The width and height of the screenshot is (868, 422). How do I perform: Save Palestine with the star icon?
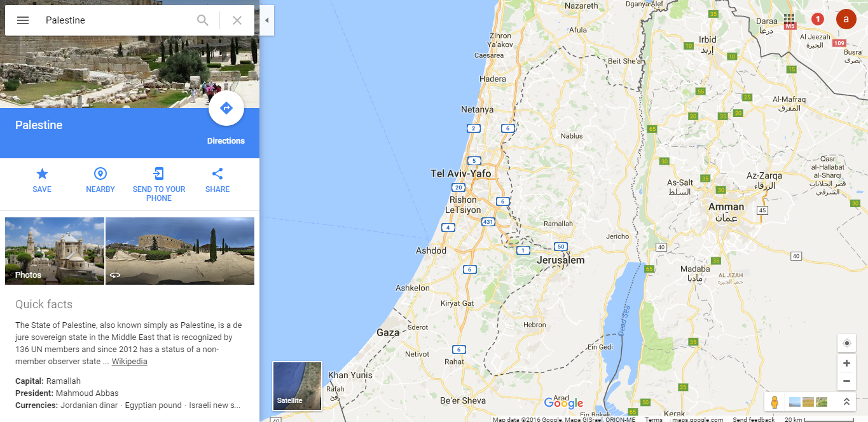tap(42, 174)
